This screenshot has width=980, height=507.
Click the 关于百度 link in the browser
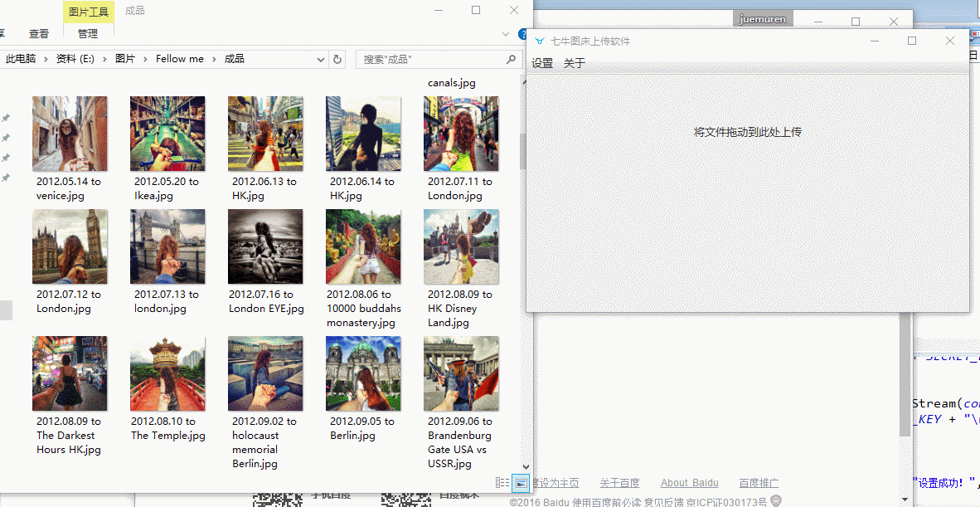(x=619, y=483)
